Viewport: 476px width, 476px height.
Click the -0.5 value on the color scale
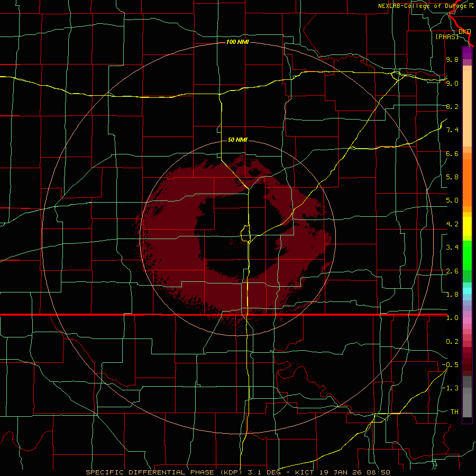tap(450, 365)
